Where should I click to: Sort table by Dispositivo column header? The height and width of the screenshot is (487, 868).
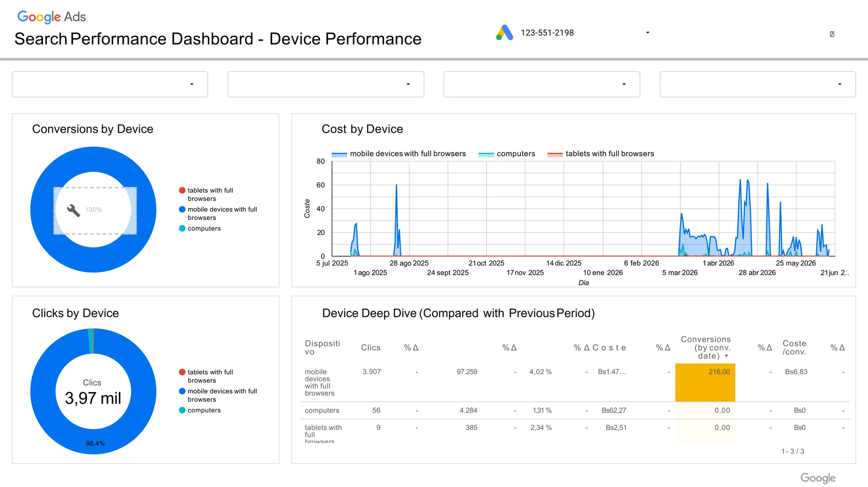322,347
